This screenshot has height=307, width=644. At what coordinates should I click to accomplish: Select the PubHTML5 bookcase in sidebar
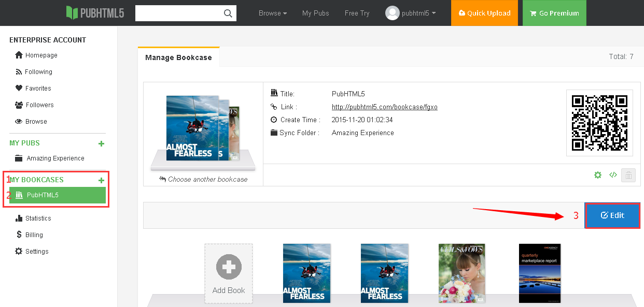tap(58, 195)
